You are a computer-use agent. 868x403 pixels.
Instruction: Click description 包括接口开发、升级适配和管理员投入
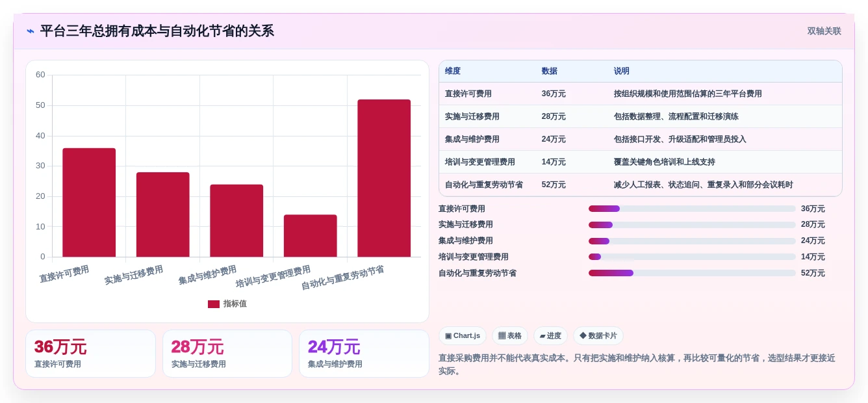tap(680, 139)
